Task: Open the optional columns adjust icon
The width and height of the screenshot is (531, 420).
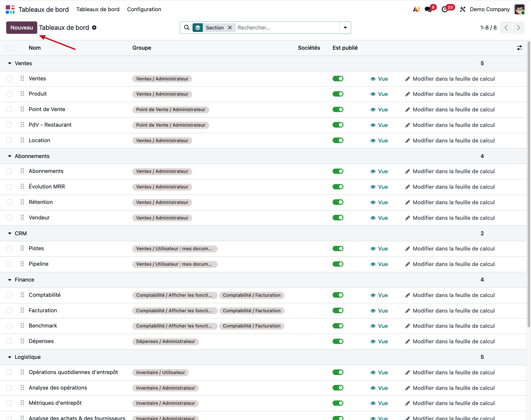Action: pos(519,48)
